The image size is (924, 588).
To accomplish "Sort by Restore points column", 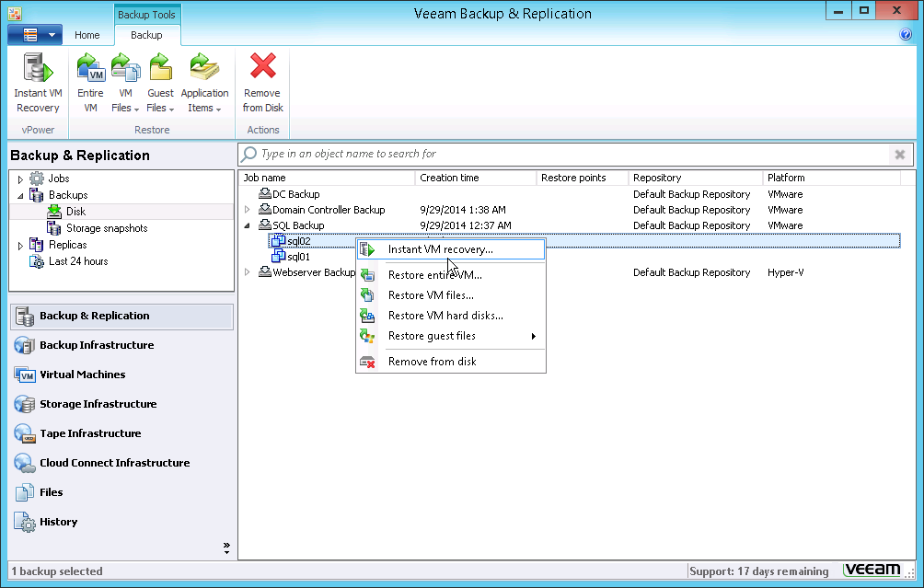I will pos(583,178).
